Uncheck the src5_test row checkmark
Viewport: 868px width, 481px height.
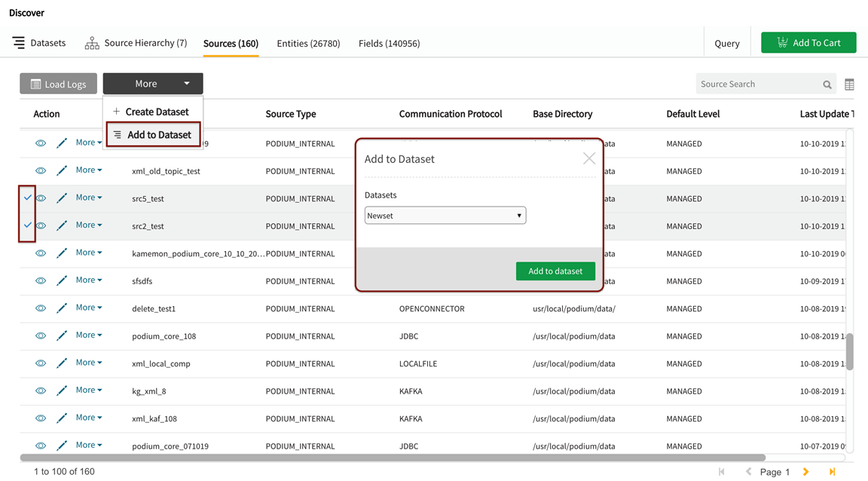click(x=28, y=198)
